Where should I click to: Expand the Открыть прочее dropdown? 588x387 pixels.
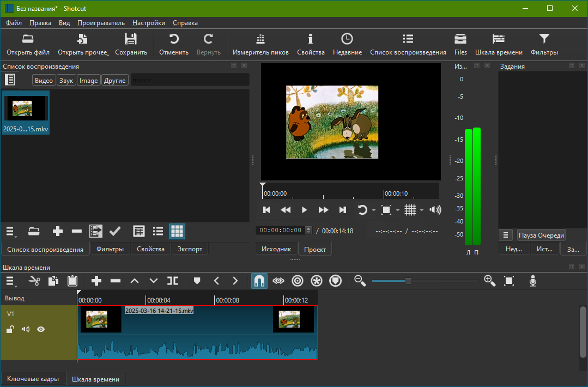click(x=108, y=55)
